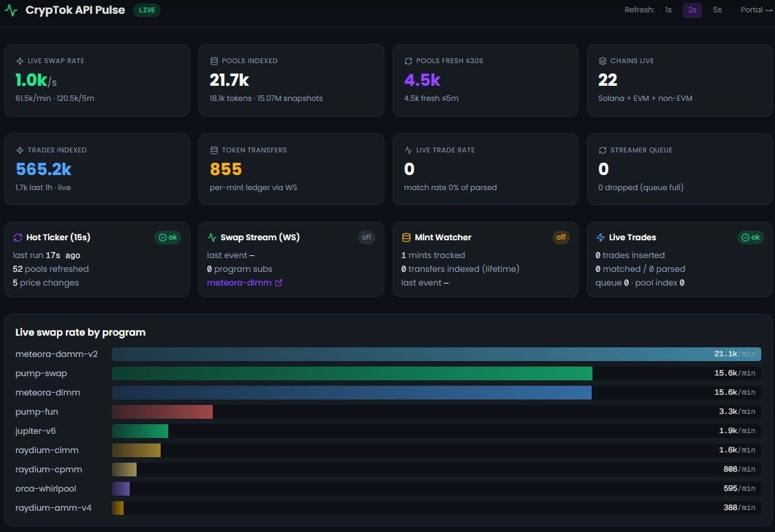Click the 21.1k/min rate value
The image size is (775, 532).
click(734, 354)
